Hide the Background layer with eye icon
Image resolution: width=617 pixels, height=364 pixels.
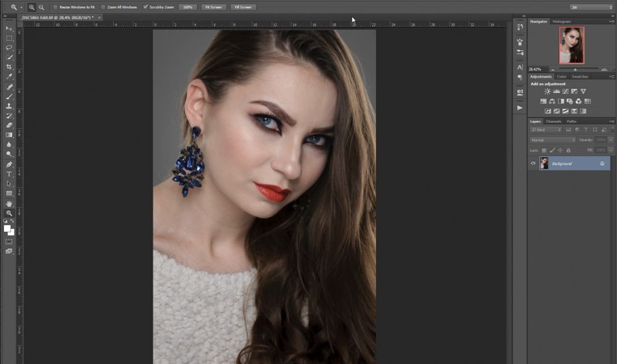[x=533, y=164]
